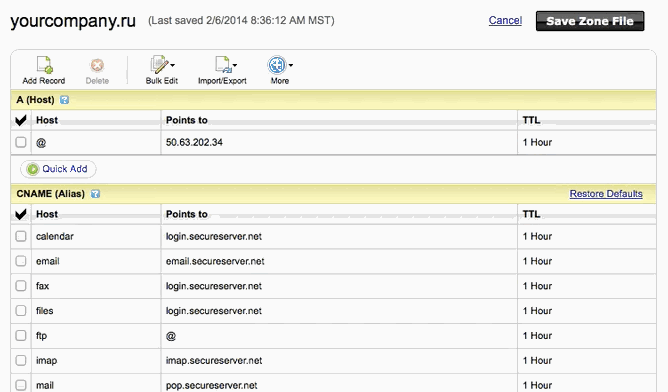
Task: Click the green Quick Add arrow icon
Action: 33,169
